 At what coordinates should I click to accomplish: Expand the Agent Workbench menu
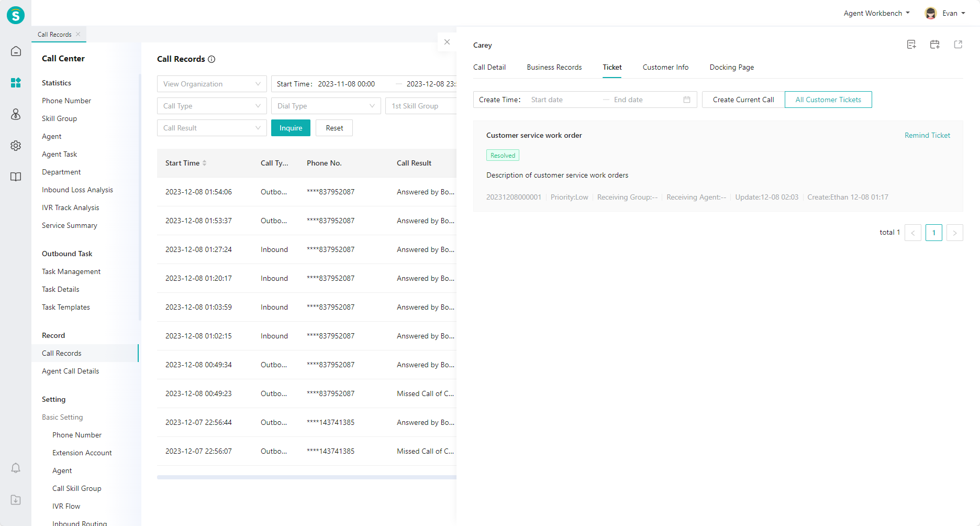pyautogui.click(x=877, y=13)
